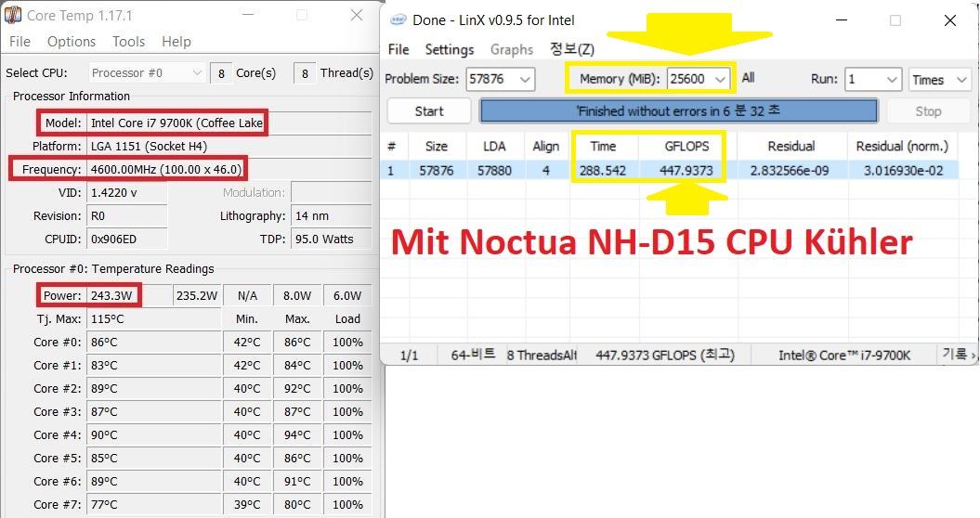Viewport: 980px width, 518px height.
Task: Click the Time column header
Action: pyautogui.click(x=603, y=147)
